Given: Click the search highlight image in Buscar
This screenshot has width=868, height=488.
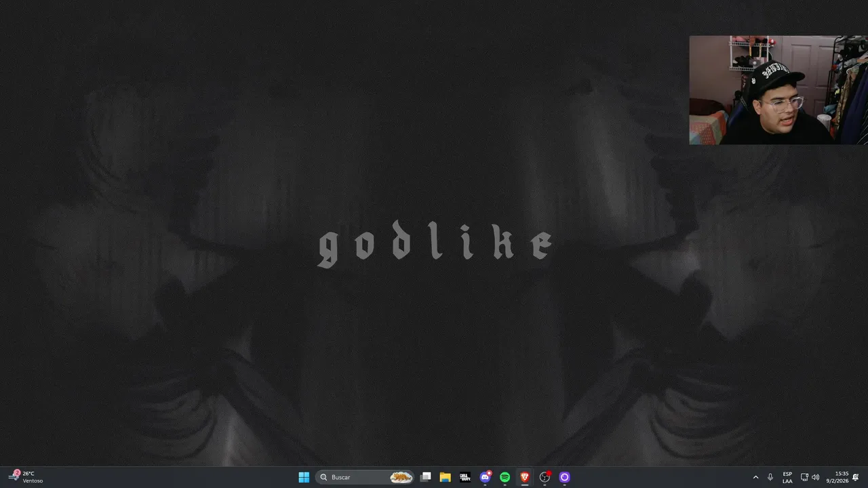Looking at the screenshot, I should click(x=401, y=477).
